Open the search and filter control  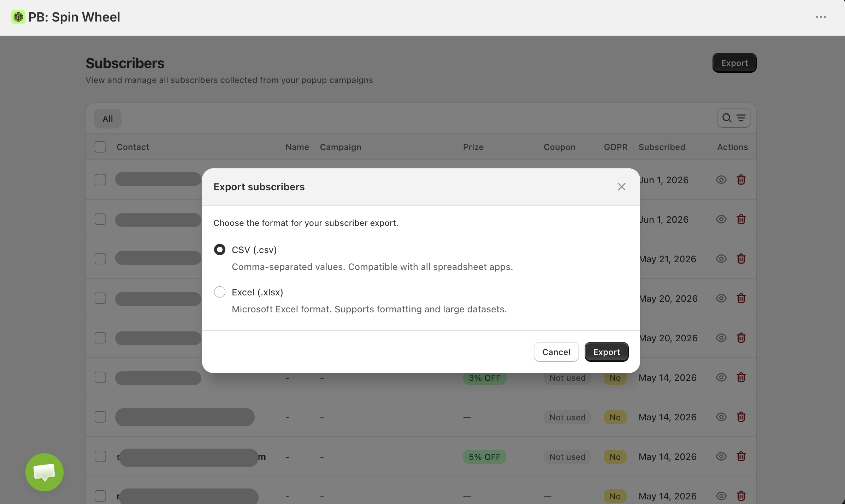[x=734, y=118]
